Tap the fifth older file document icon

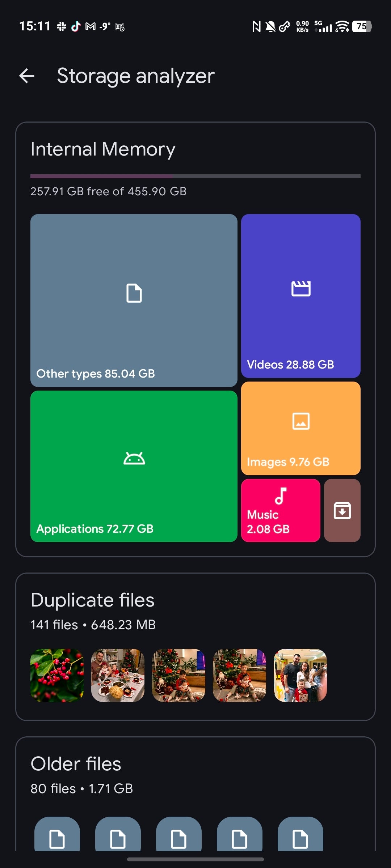click(x=300, y=835)
